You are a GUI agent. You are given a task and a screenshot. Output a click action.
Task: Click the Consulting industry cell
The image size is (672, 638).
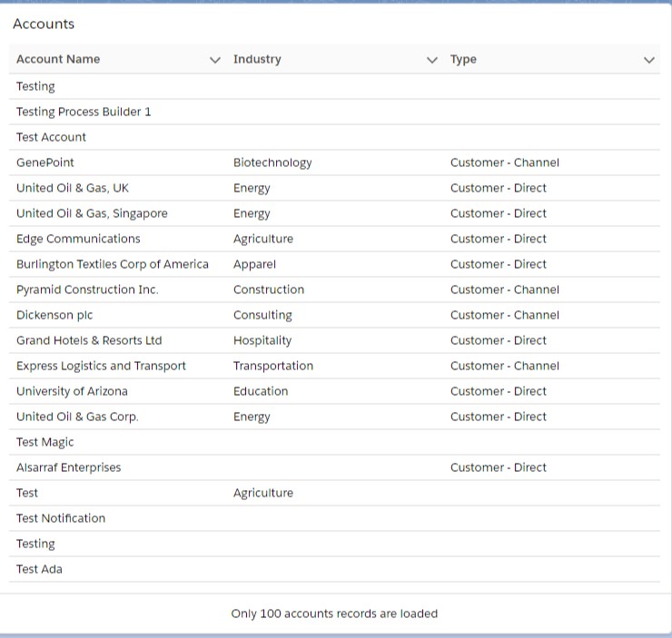(262, 315)
